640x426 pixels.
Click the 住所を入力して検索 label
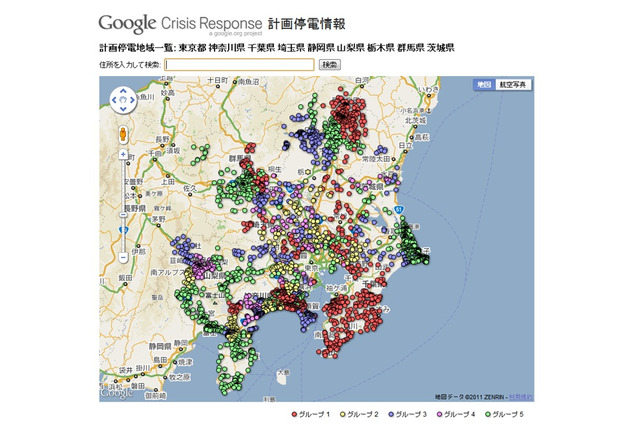tap(130, 64)
